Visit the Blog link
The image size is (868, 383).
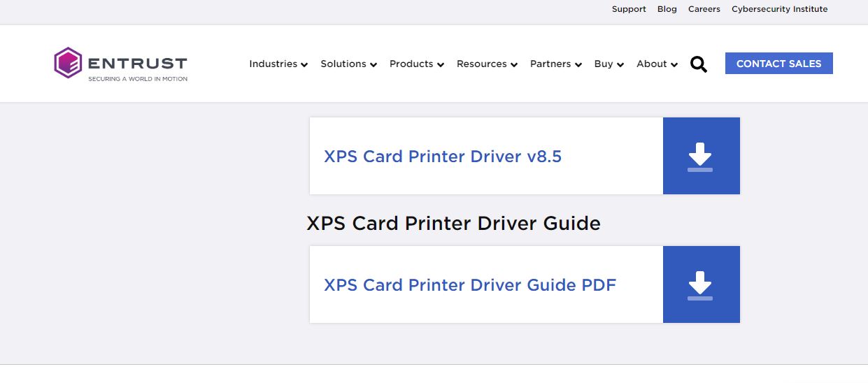(667, 9)
